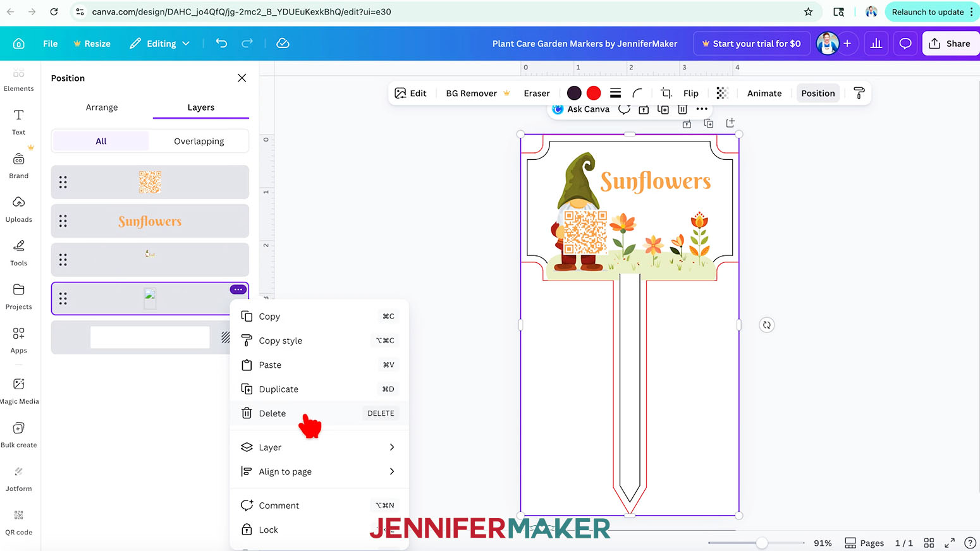Viewport: 980px width, 551px height.
Task: Click Edit image button
Action: (410, 93)
